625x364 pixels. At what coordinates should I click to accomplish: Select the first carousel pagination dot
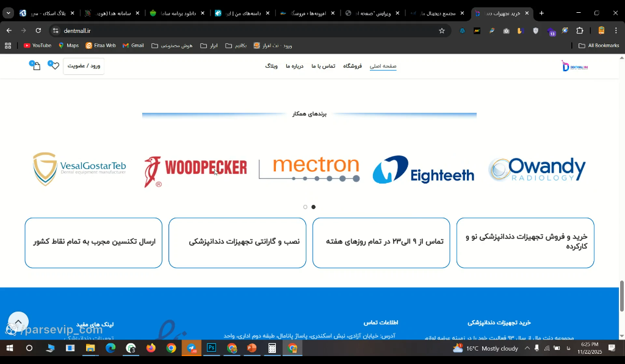point(305,207)
